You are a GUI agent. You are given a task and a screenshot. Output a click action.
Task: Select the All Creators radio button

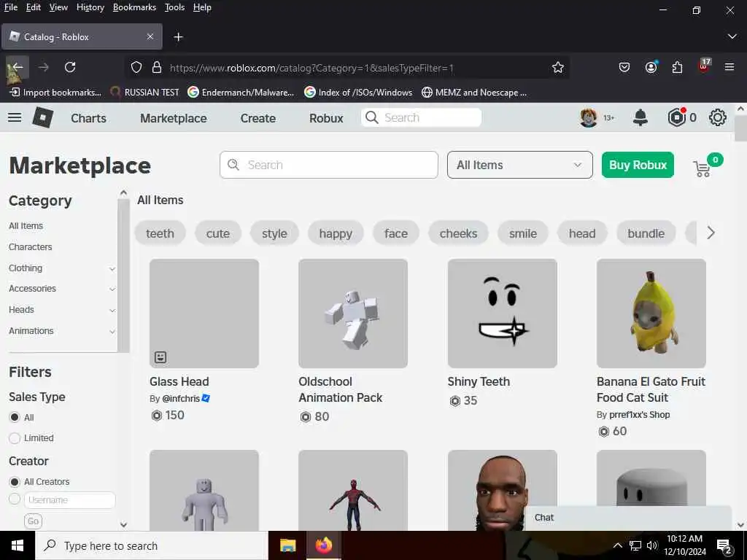point(15,481)
